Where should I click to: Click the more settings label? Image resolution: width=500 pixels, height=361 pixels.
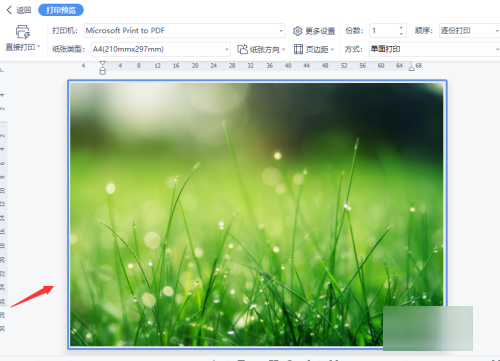pyautogui.click(x=320, y=31)
